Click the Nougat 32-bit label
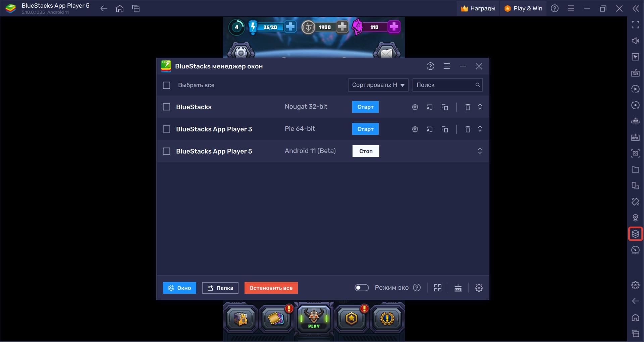Image resolution: width=644 pixels, height=342 pixels. [x=306, y=107]
